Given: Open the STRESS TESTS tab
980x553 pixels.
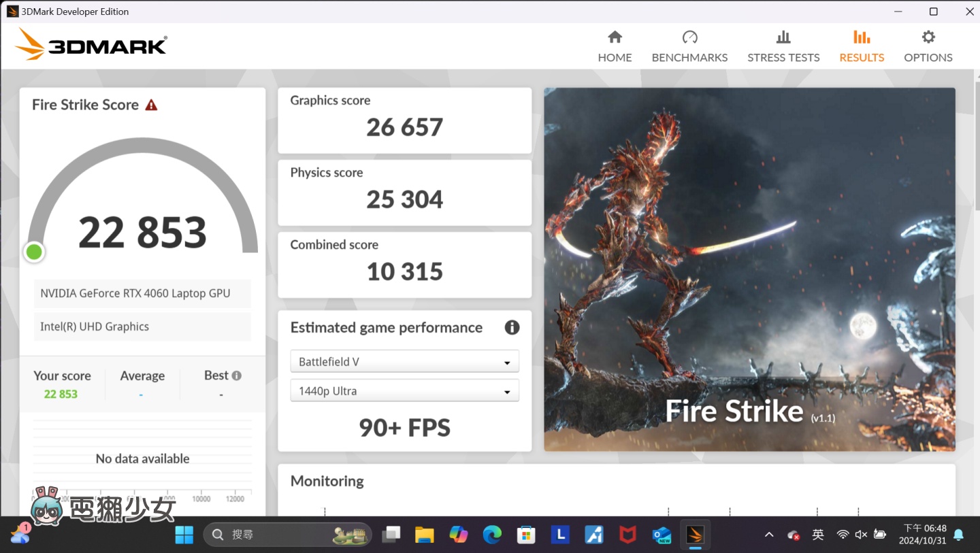Looking at the screenshot, I should pos(783,47).
